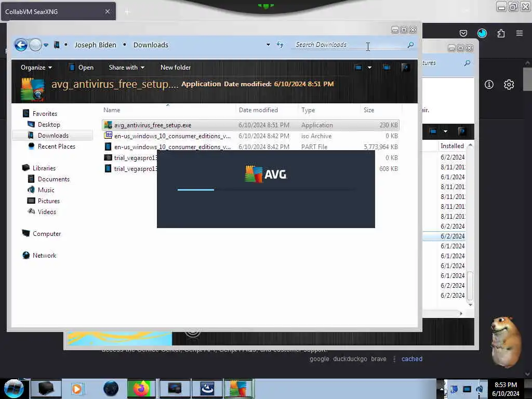Open Recent Places in the sidebar
The image size is (532, 399).
(x=56, y=146)
